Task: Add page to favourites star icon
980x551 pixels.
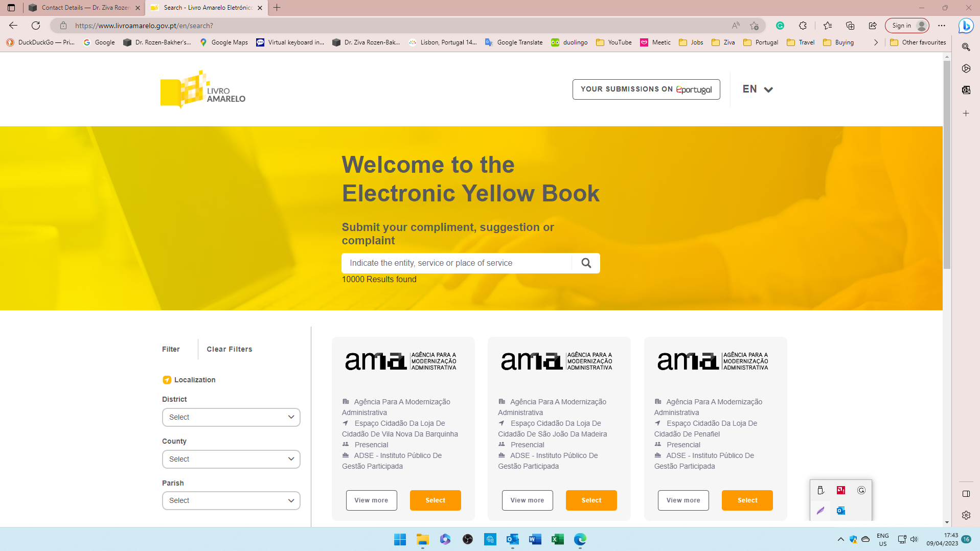Action: tap(754, 26)
